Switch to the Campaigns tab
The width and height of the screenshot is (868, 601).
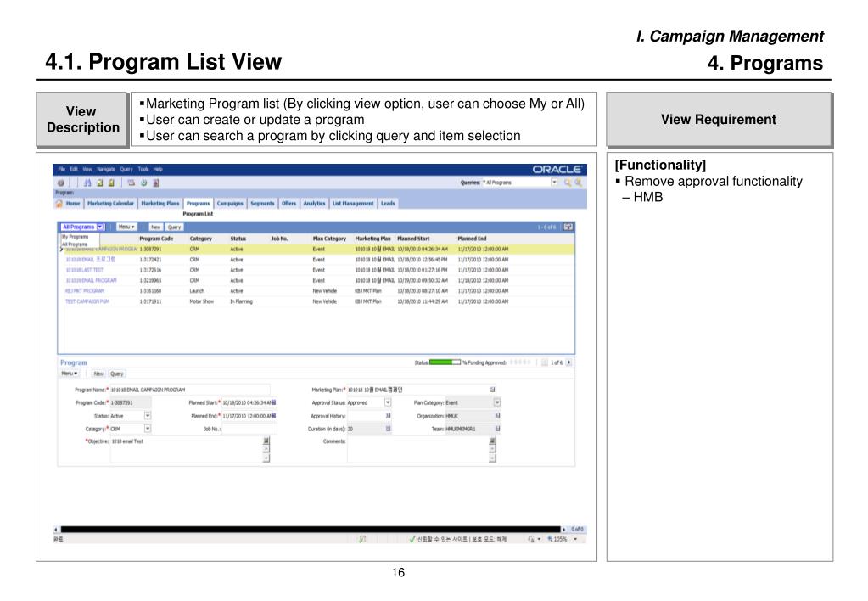[x=230, y=204]
